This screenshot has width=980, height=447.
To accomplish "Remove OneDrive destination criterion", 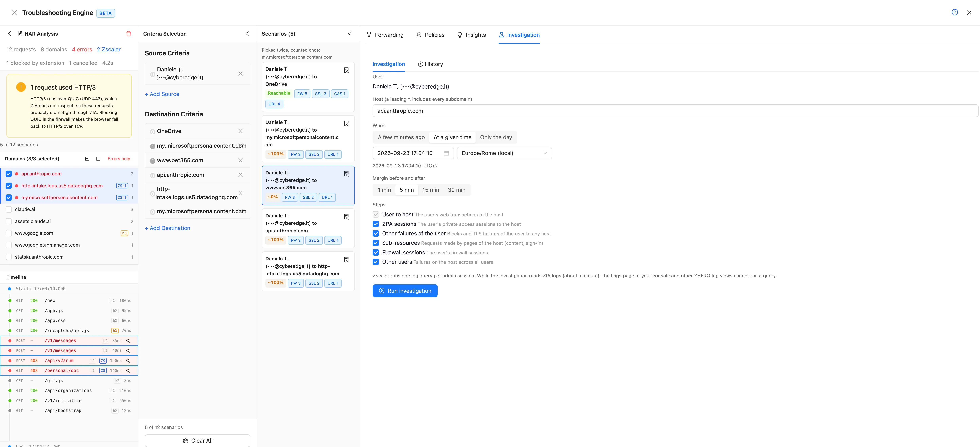I will tap(241, 131).
